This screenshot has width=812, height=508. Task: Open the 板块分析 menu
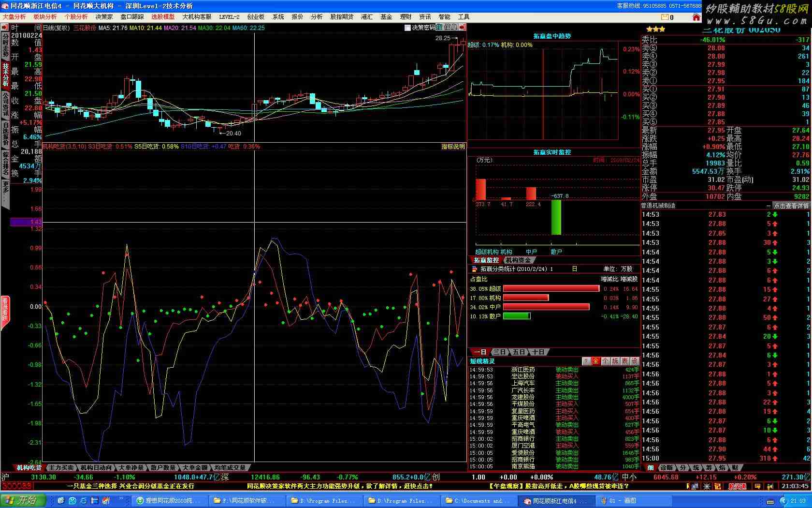coord(45,17)
